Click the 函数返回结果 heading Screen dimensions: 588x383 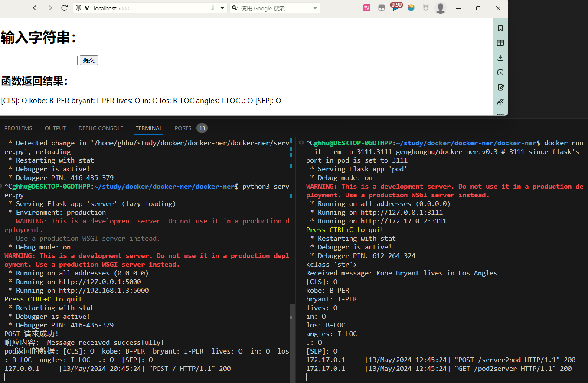34,81
